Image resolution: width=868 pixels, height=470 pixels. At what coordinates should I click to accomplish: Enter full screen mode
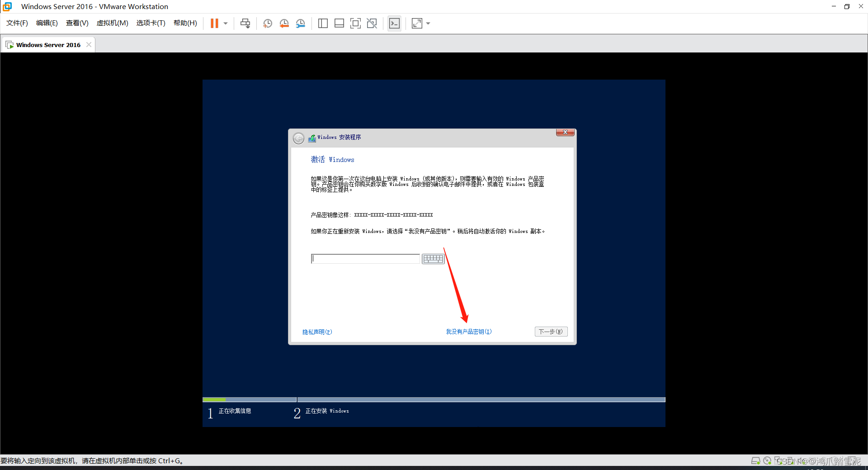point(355,23)
